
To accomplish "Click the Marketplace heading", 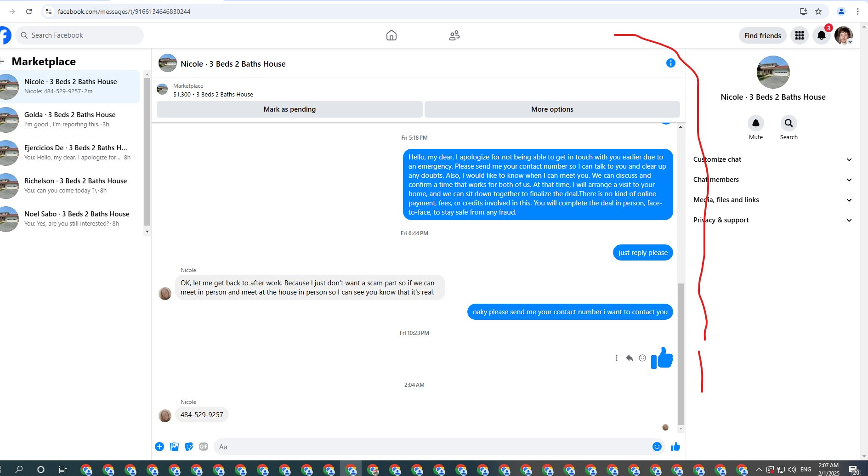I will pyautogui.click(x=44, y=62).
